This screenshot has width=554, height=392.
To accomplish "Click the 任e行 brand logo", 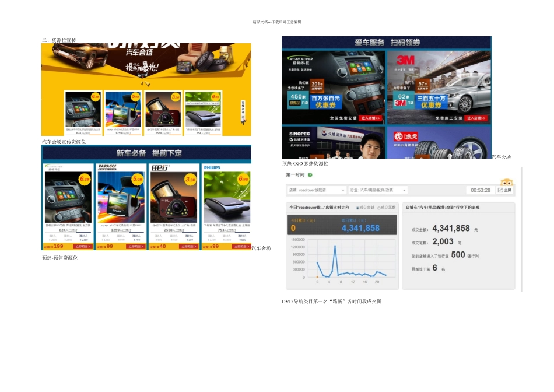I will [x=160, y=167].
